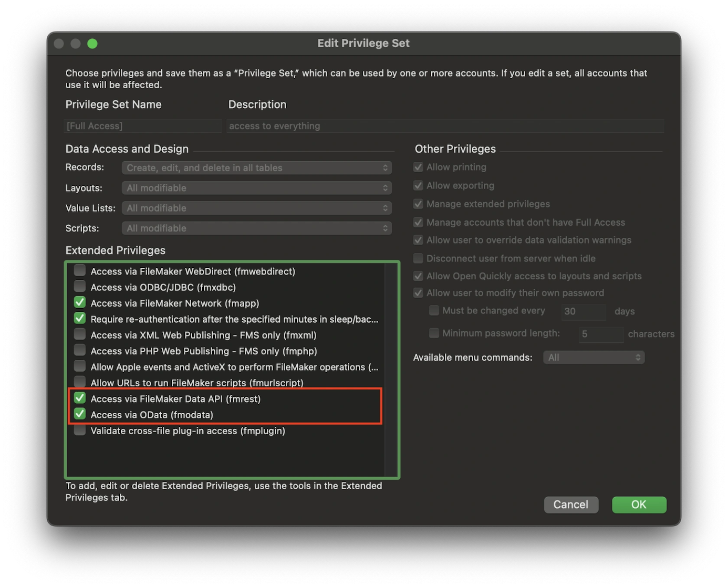Click the Description text field
Viewport: 728px width, 588px height.
[x=445, y=126]
